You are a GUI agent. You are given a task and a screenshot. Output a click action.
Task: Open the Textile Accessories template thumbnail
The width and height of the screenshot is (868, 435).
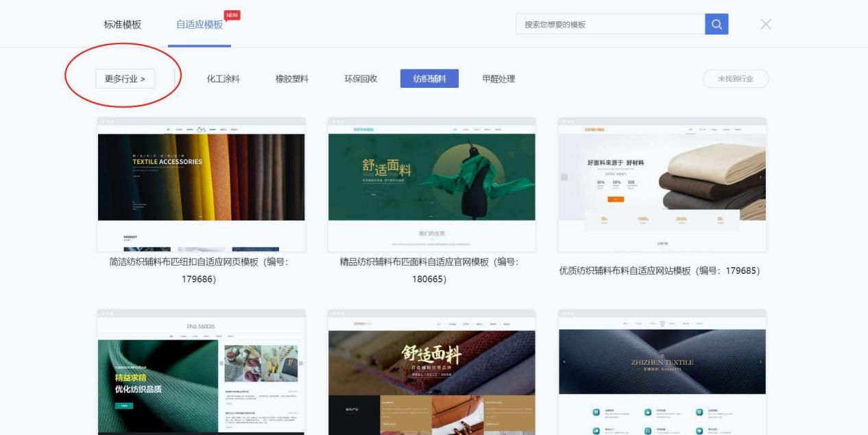(x=201, y=185)
